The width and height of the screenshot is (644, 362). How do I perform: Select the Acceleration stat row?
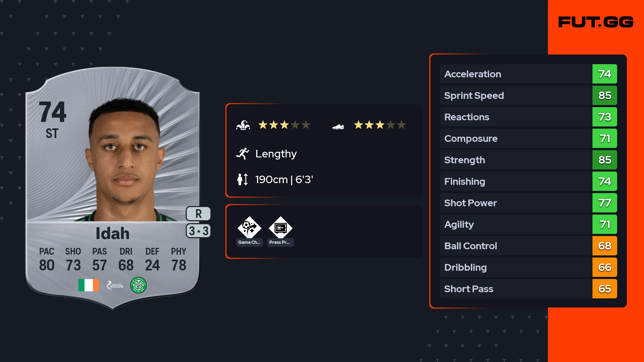click(x=515, y=74)
